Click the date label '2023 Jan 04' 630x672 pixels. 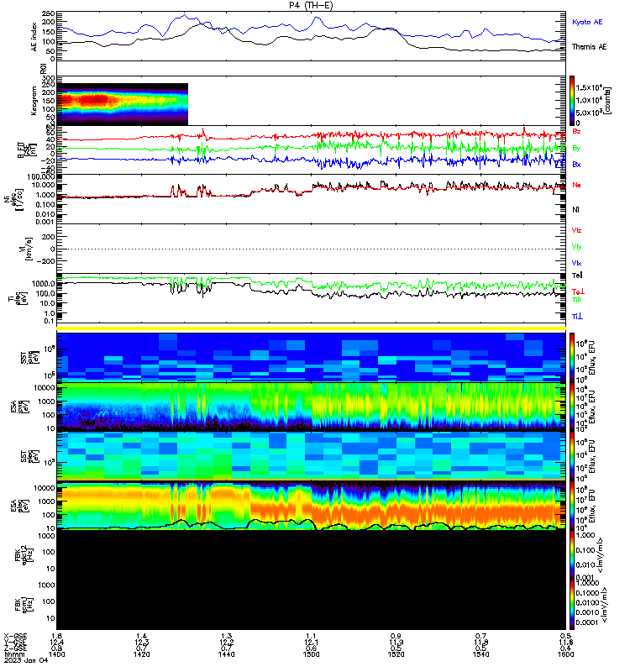point(26,660)
